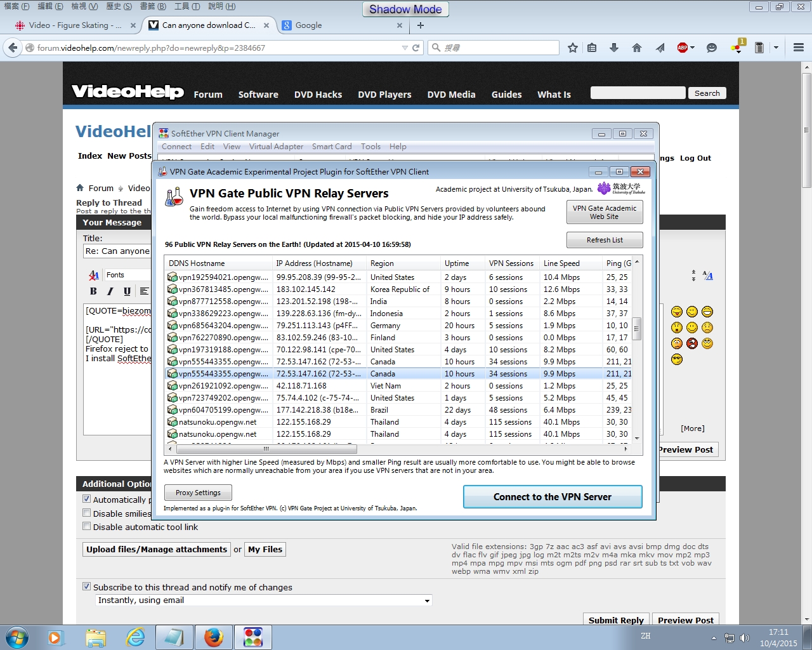
Task: Switch editor mode with the A/A icon
Action: click(x=708, y=275)
